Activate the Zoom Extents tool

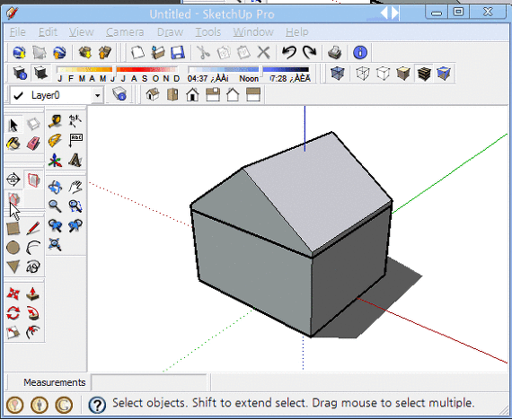[55, 244]
